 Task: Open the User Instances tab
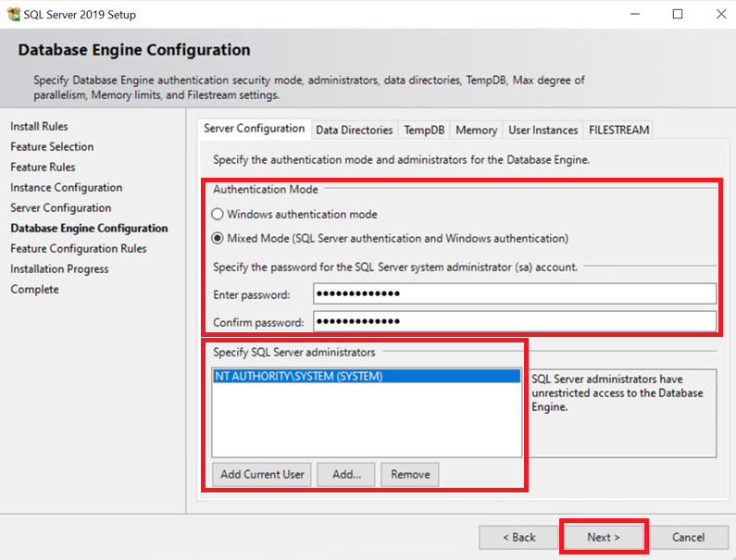tap(543, 131)
